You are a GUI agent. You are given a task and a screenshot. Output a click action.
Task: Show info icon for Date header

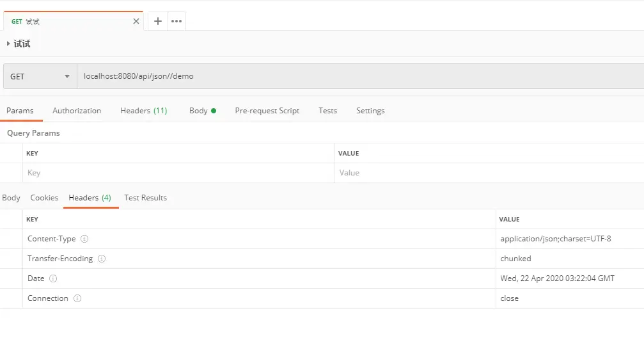pyautogui.click(x=53, y=278)
